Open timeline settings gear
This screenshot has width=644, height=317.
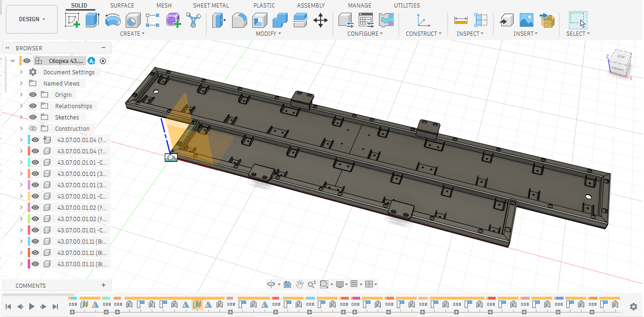tap(634, 307)
